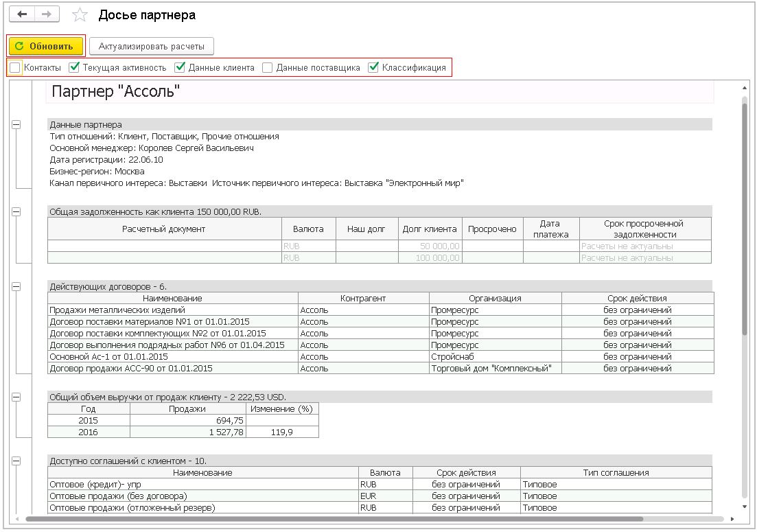
Task: Click the Контрагент column header
Action: coord(363,299)
